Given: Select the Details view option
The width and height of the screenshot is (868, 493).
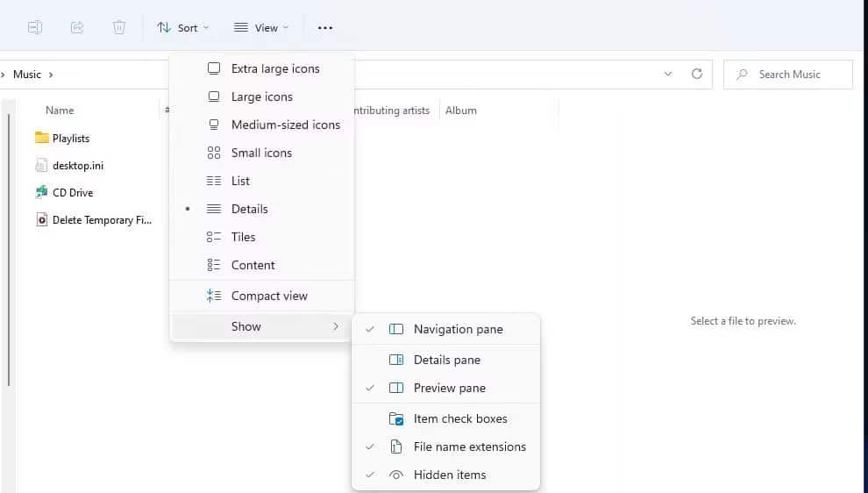Looking at the screenshot, I should pyautogui.click(x=262, y=209).
